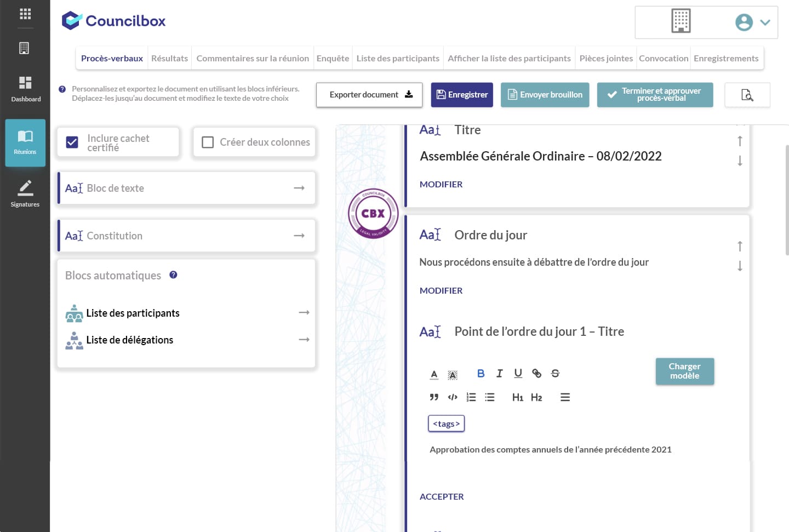Apply Heading 1 style

517,397
